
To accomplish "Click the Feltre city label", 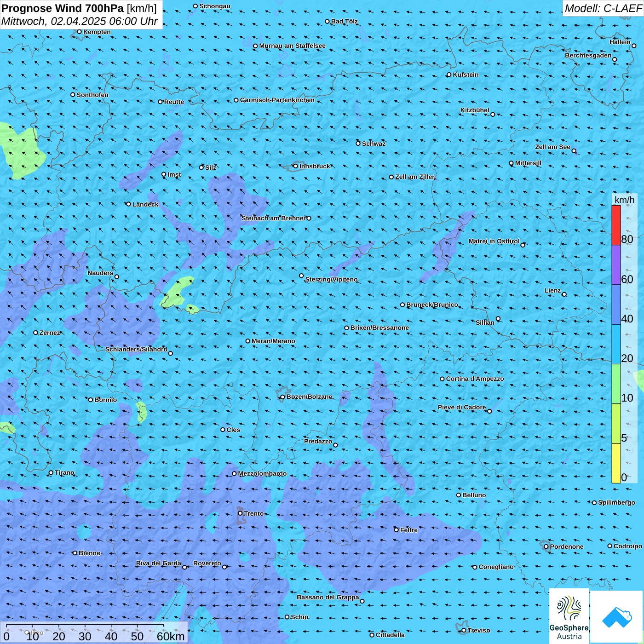I will click(408, 530).
